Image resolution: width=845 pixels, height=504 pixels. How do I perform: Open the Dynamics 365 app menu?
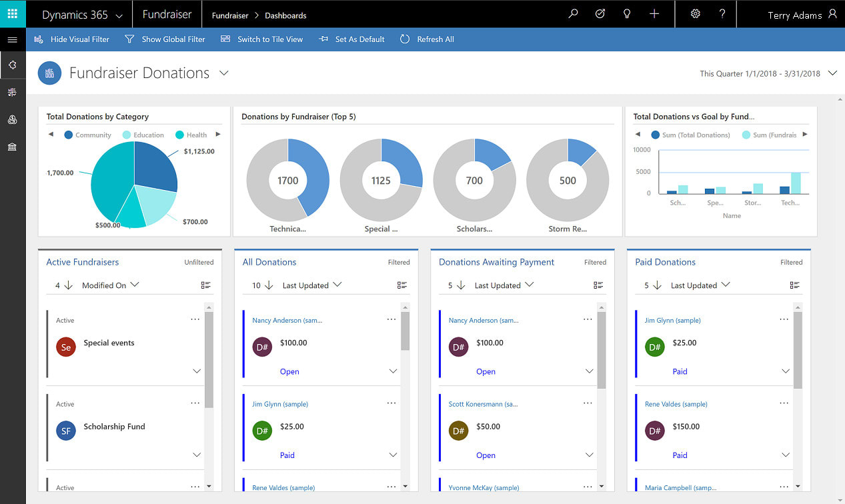pyautogui.click(x=82, y=15)
